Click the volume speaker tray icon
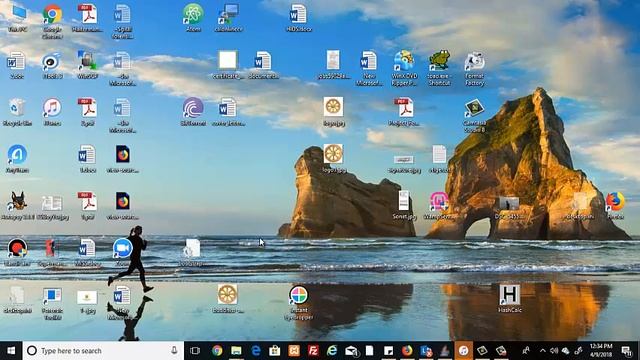This screenshot has height=360, width=640. coord(554,350)
